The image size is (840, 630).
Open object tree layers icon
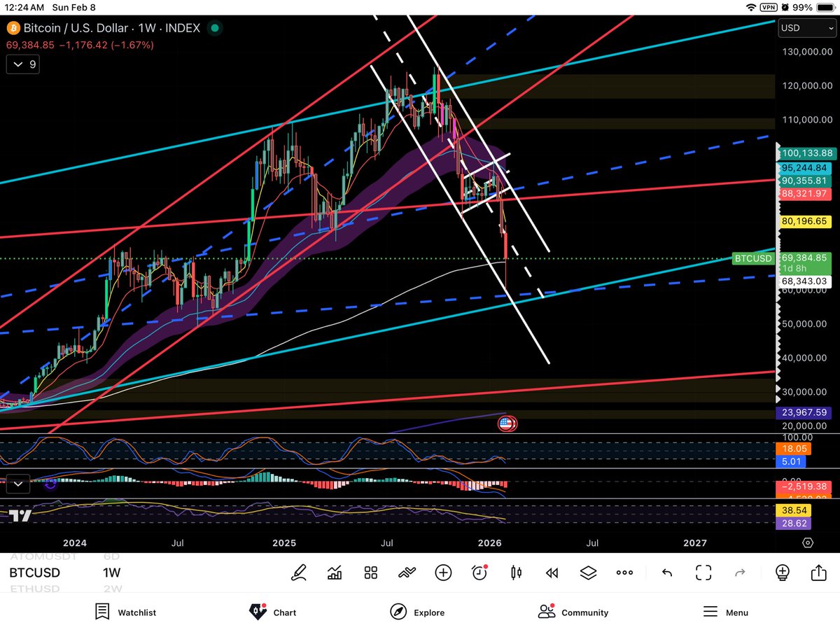pos(588,573)
